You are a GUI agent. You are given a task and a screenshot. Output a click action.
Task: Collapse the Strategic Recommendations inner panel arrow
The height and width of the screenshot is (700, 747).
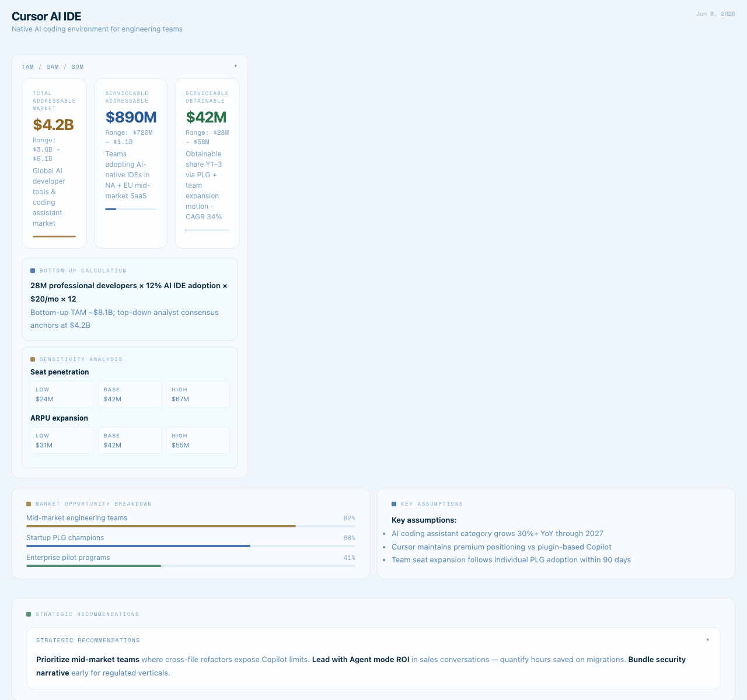(x=708, y=640)
